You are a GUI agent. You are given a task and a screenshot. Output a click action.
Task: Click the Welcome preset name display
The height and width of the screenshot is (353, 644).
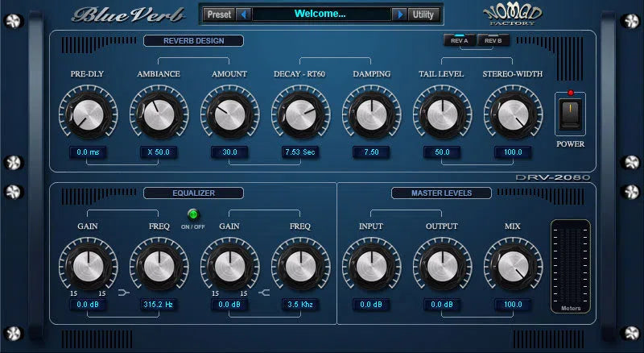click(x=321, y=14)
